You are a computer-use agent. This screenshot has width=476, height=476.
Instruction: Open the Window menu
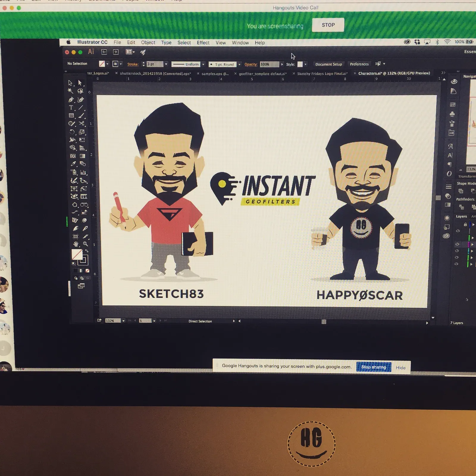240,43
